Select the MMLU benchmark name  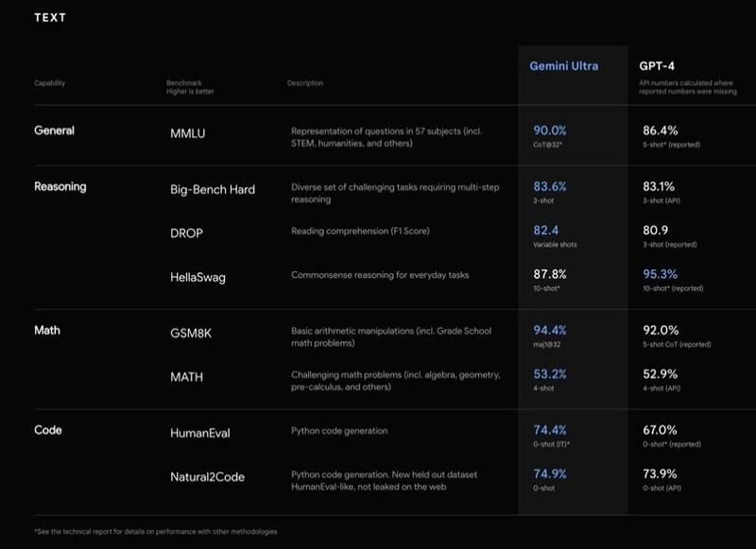coord(187,133)
